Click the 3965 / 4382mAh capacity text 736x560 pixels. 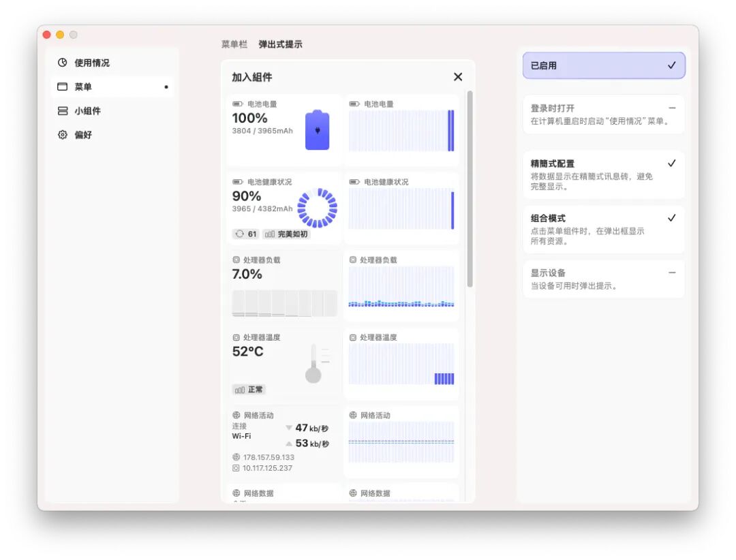click(262, 208)
